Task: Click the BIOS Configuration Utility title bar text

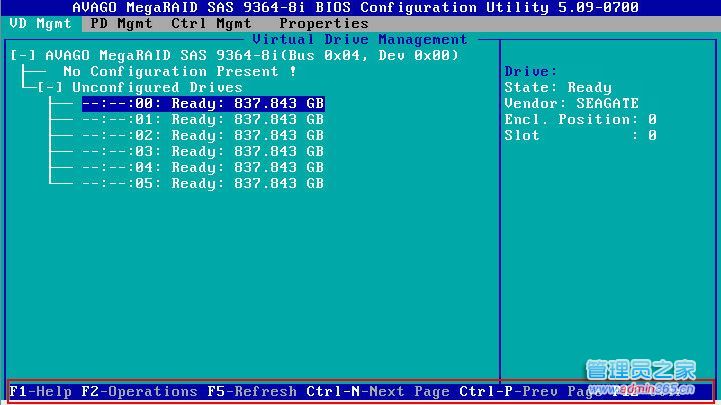Action: (x=355, y=7)
